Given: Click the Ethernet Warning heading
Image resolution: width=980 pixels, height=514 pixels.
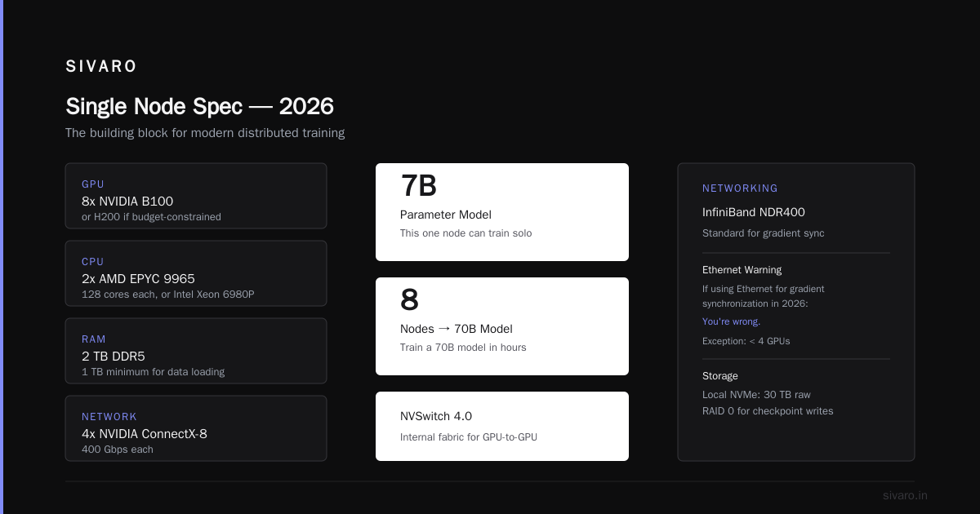Looking at the screenshot, I should [742, 270].
